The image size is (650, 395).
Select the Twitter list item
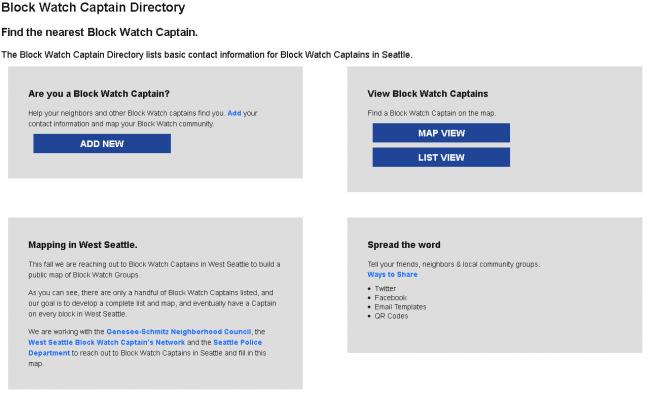coord(385,288)
